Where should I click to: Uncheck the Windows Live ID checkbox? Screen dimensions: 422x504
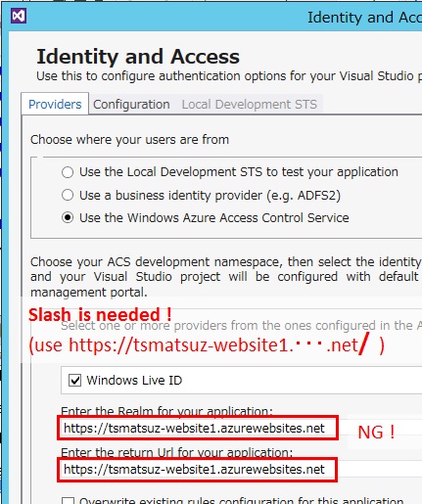[x=74, y=381]
